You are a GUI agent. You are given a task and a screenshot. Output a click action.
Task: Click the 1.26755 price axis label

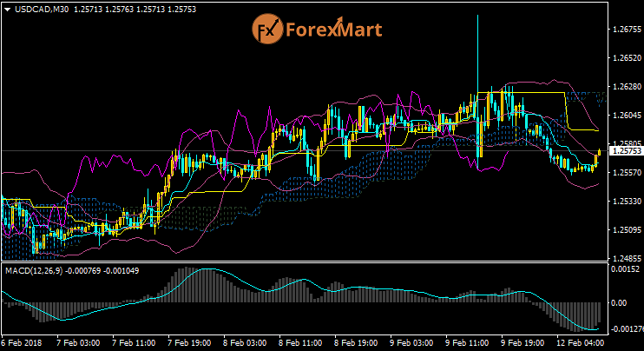[x=624, y=30]
